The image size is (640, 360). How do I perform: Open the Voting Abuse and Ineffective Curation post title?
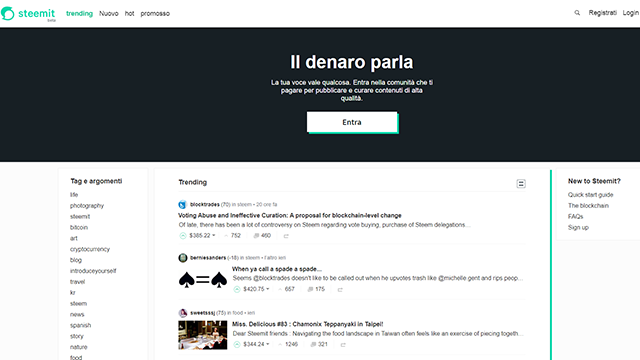pyautogui.click(x=290, y=215)
